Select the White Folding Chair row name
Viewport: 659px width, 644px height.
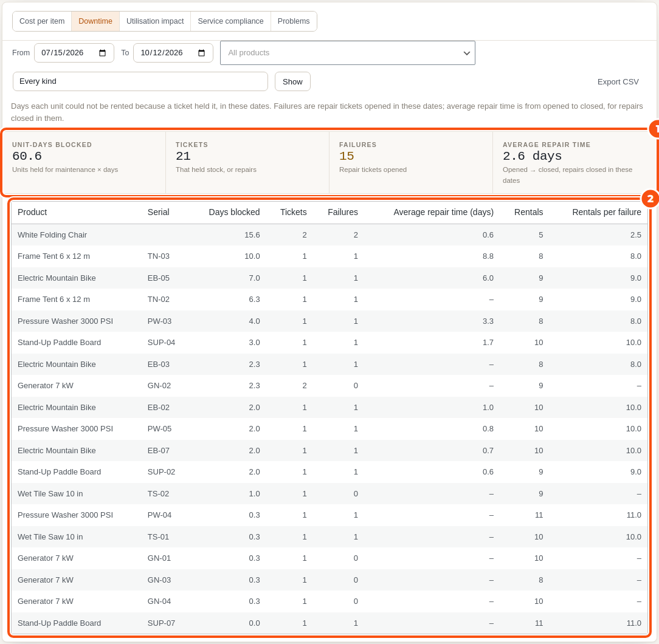[52, 235]
